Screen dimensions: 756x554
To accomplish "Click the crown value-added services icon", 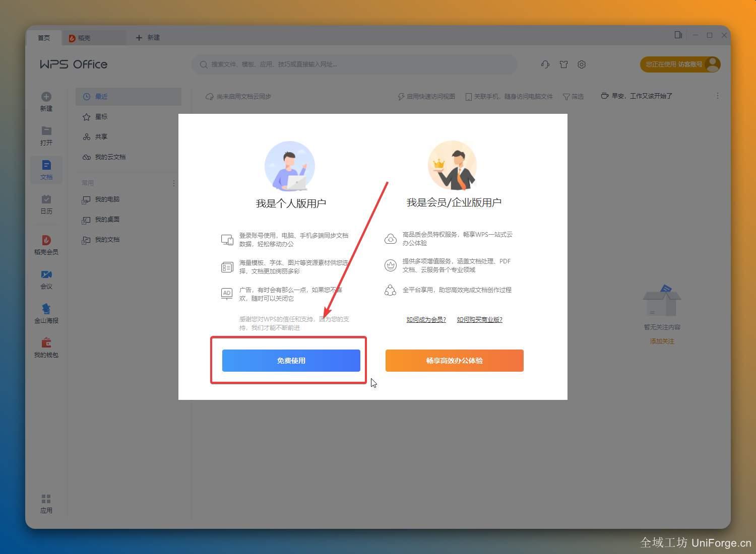I will click(391, 265).
